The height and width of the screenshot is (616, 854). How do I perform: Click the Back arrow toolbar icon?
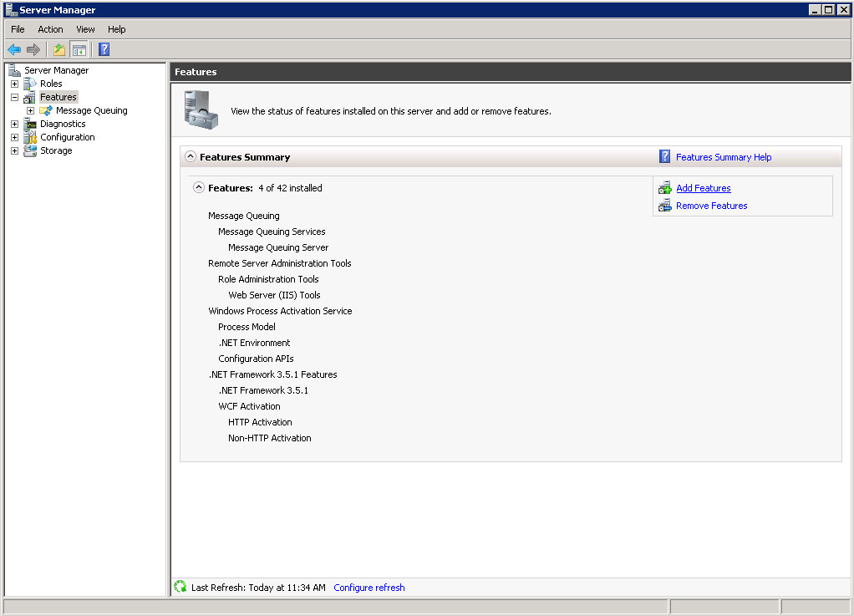[14, 49]
